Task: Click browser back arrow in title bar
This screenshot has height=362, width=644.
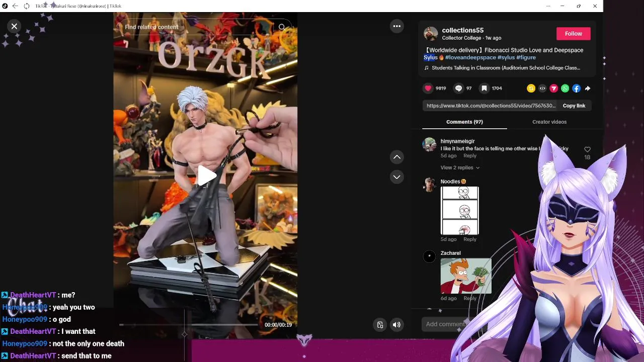Action: coord(15,6)
